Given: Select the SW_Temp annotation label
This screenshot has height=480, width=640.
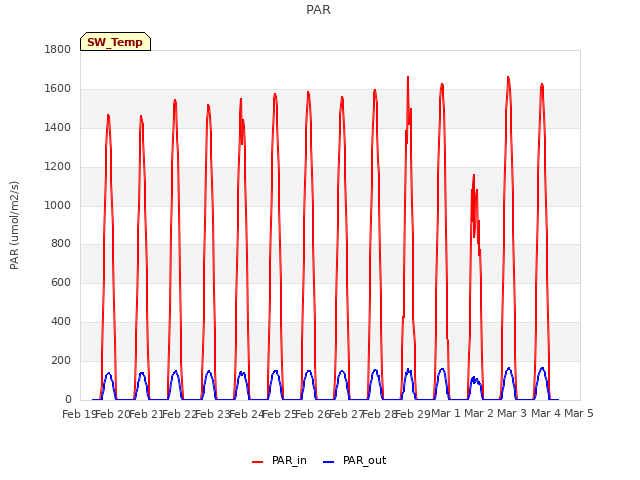Looking at the screenshot, I should click(115, 42).
